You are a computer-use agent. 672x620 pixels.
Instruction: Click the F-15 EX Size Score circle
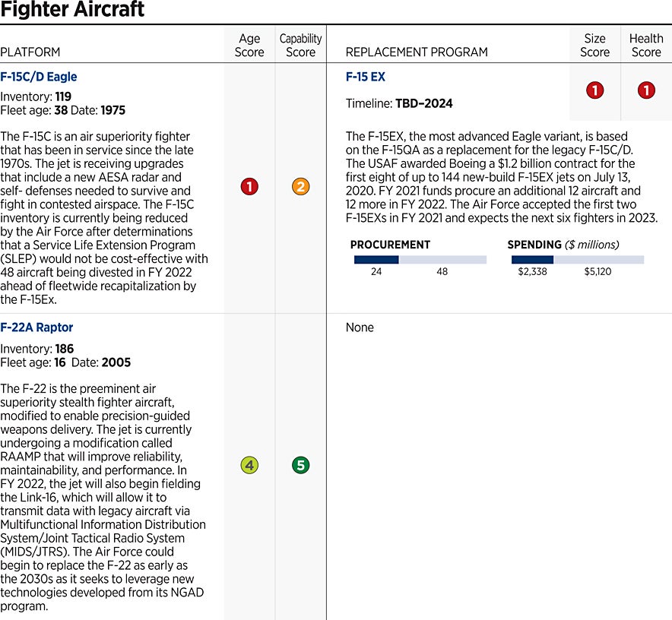tap(595, 90)
